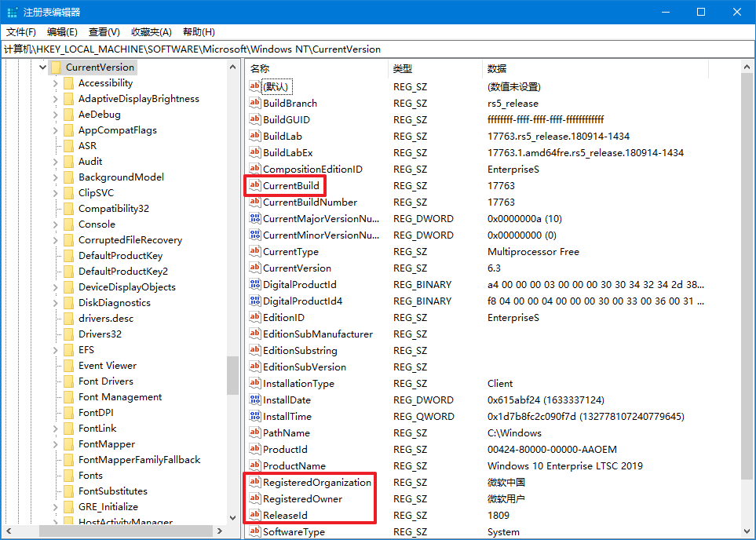
Task: Click the EditionID string icon
Action: click(x=254, y=317)
